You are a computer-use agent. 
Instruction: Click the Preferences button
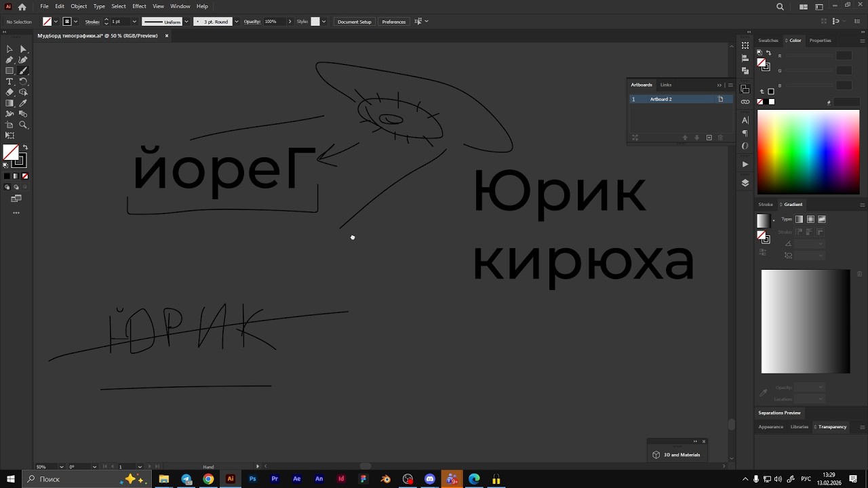(394, 22)
